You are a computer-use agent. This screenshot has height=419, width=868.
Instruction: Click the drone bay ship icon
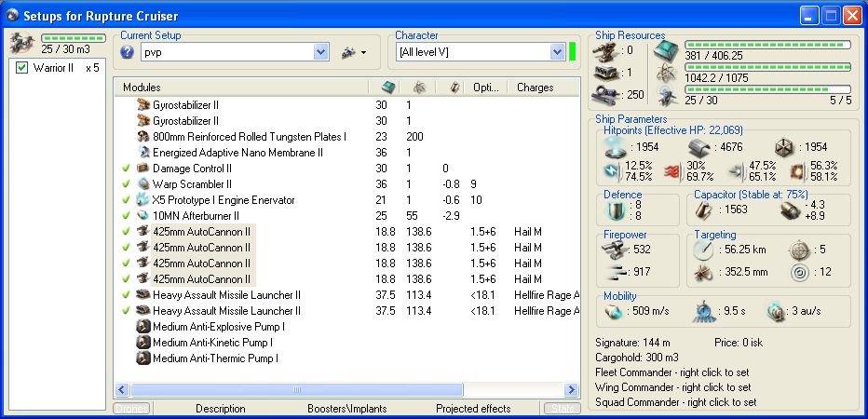20,42
